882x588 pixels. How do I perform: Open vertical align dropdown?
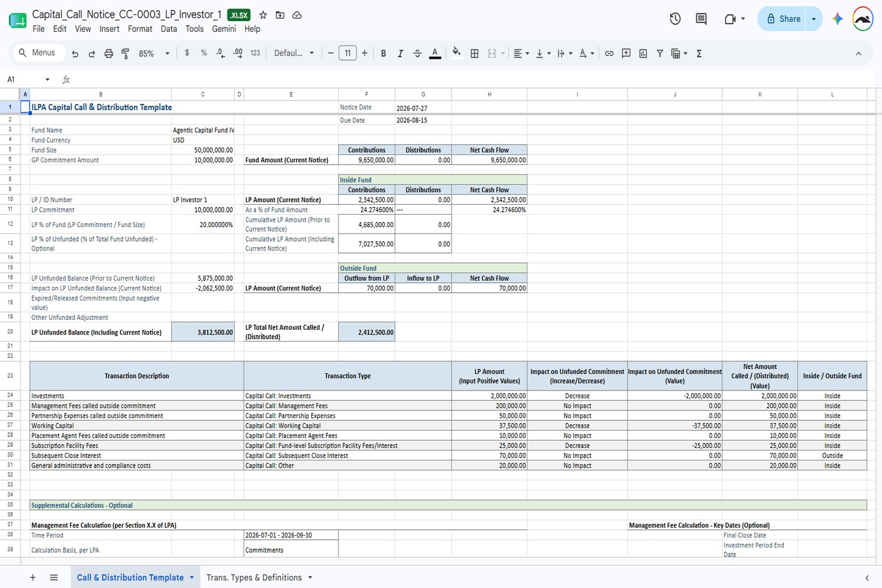[x=543, y=54]
